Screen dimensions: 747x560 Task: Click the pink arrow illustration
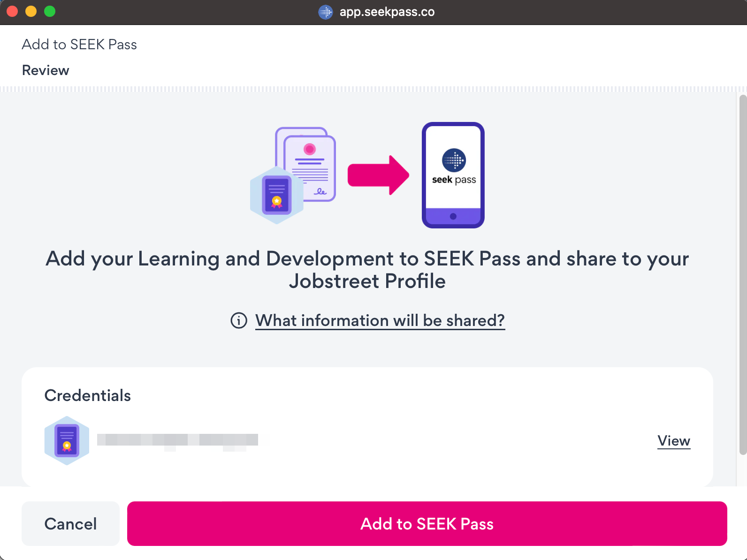pyautogui.click(x=378, y=175)
